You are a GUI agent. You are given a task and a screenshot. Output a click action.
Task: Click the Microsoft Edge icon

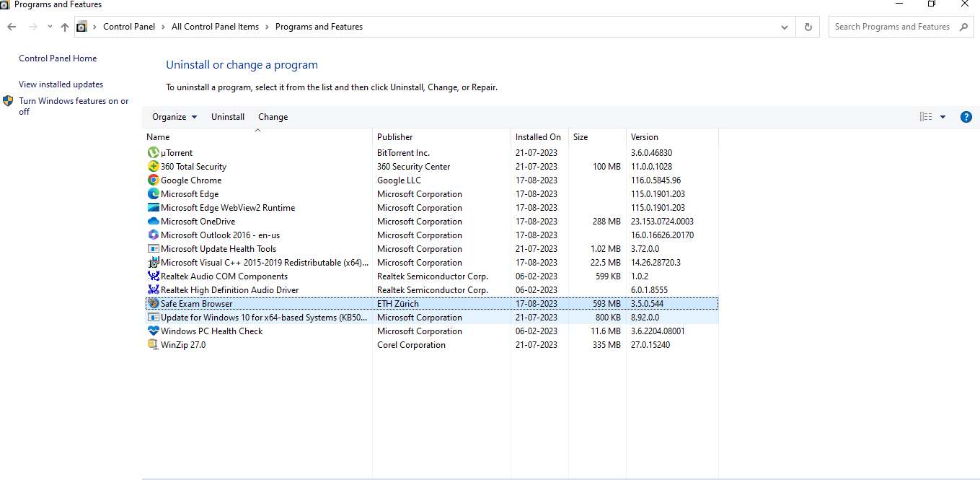tap(153, 194)
